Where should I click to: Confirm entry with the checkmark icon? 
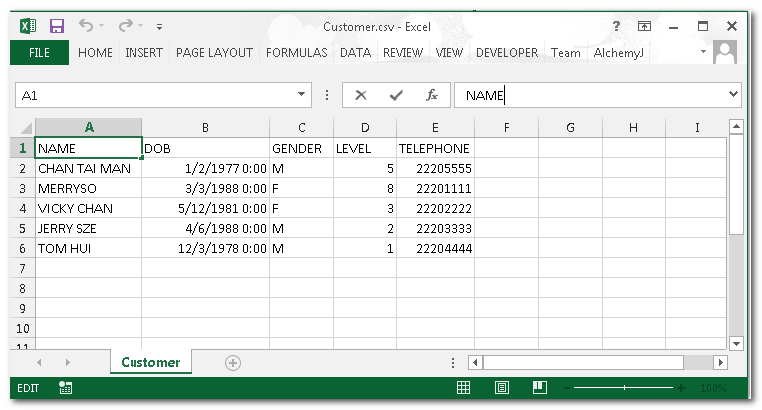(x=396, y=95)
